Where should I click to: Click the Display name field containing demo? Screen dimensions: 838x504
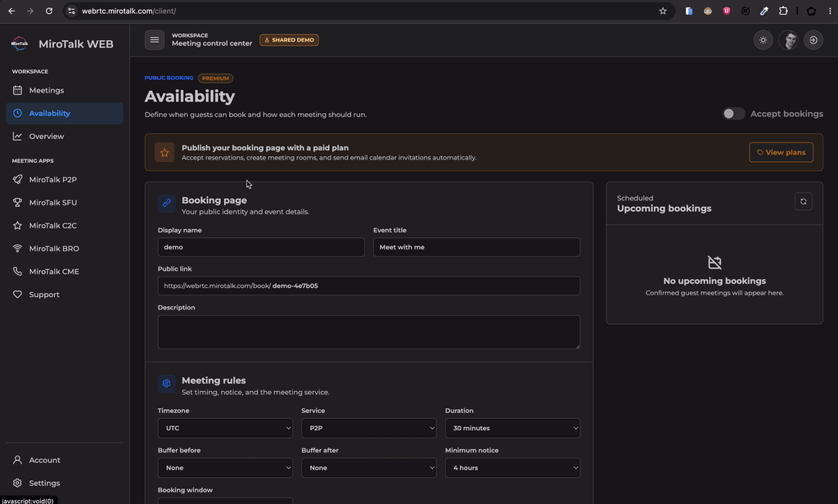coord(261,247)
